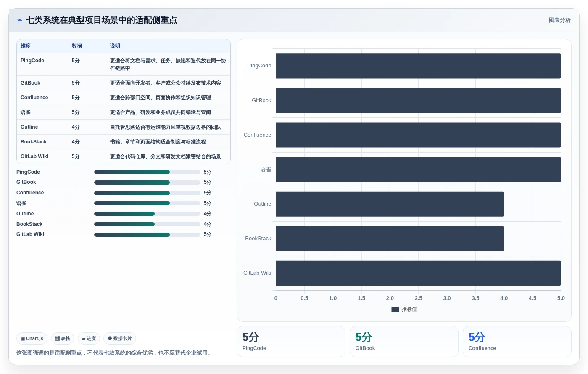The height and width of the screenshot is (374, 588).
Task: Click the GitLab Wiki bar in the chart
Action: point(418,273)
